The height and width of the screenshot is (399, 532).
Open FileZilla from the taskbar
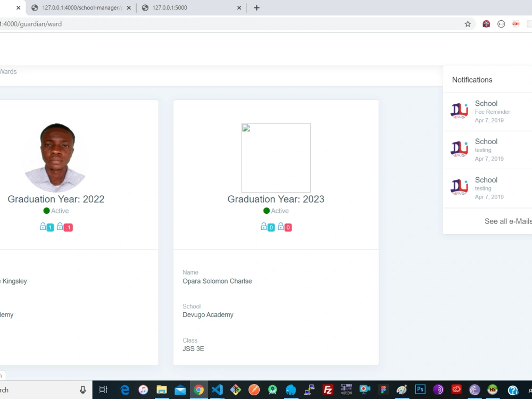(328, 390)
